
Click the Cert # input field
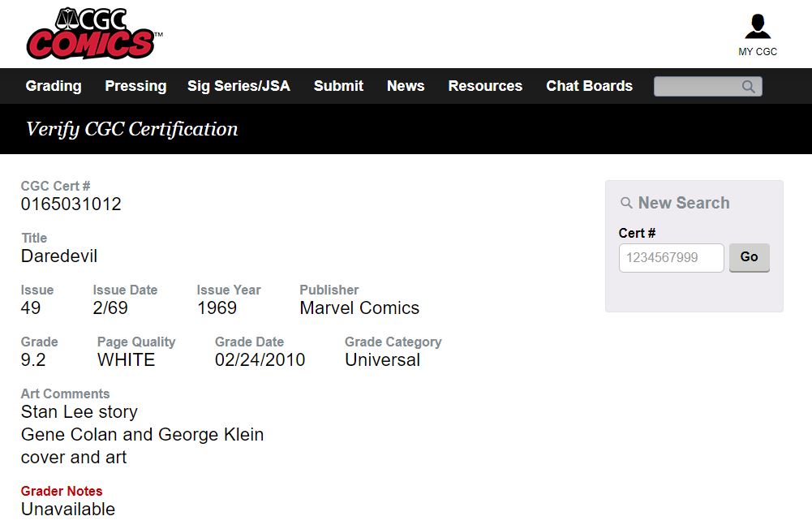click(671, 257)
